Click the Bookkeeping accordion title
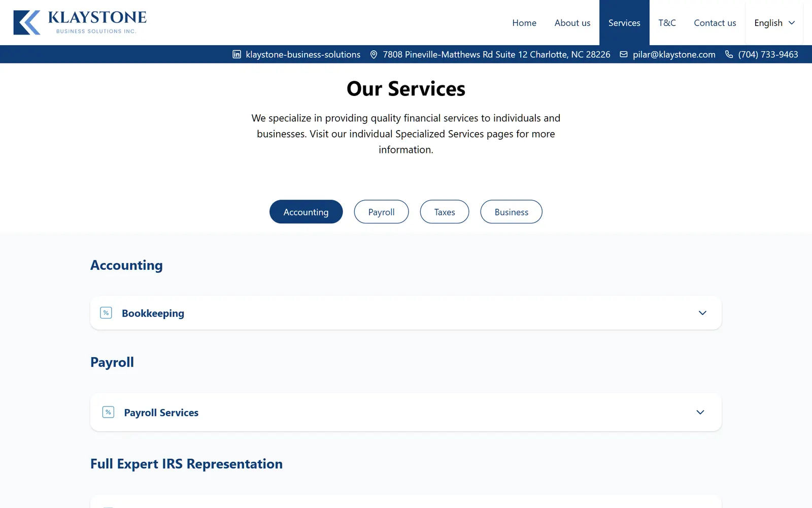Image resolution: width=812 pixels, height=508 pixels. [x=153, y=313]
